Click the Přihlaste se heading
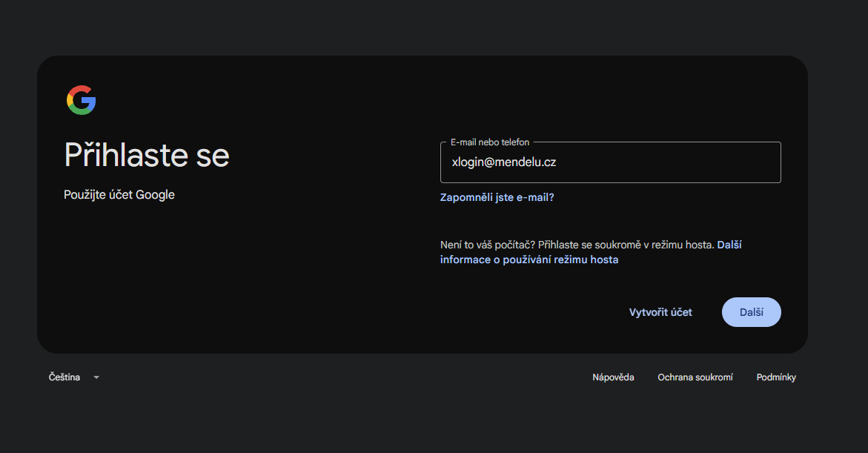The height and width of the screenshot is (453, 868). (147, 155)
